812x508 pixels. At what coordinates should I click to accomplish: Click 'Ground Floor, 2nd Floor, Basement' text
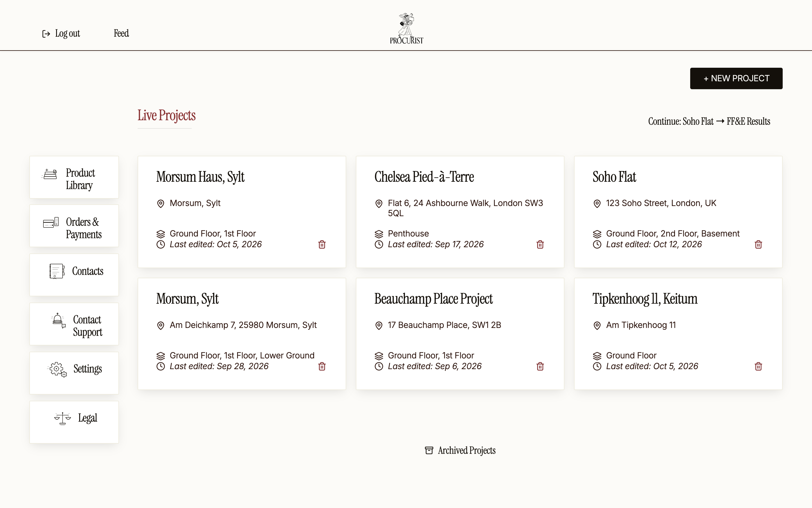coord(672,233)
